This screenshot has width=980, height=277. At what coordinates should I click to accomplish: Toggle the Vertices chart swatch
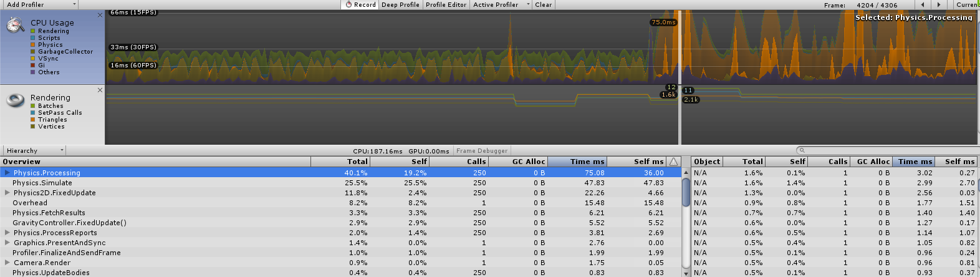33,127
